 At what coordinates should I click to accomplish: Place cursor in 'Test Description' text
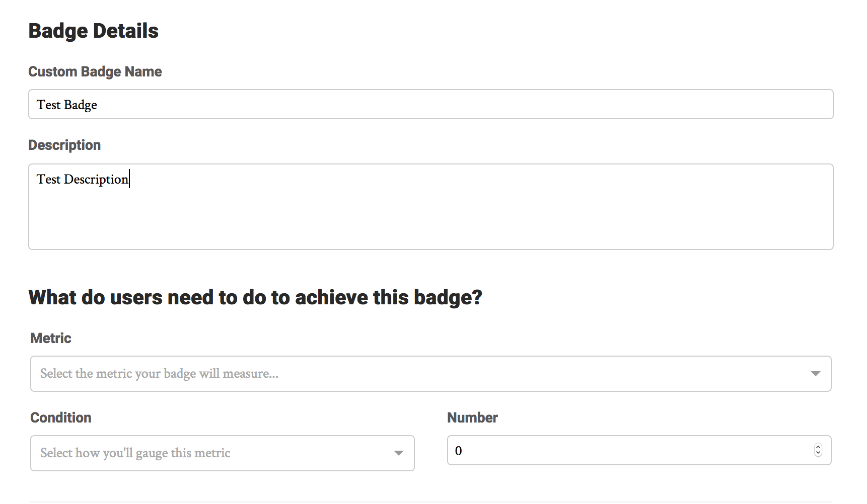click(83, 179)
